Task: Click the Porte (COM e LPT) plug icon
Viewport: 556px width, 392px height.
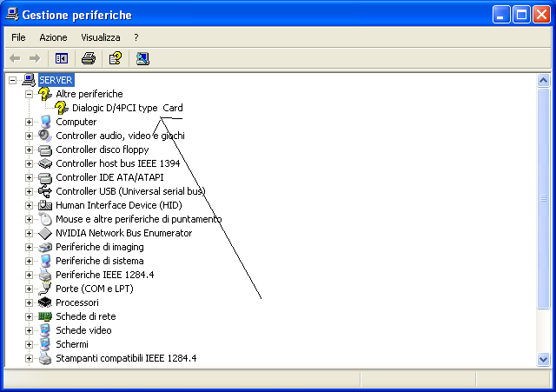Action: [x=45, y=289]
